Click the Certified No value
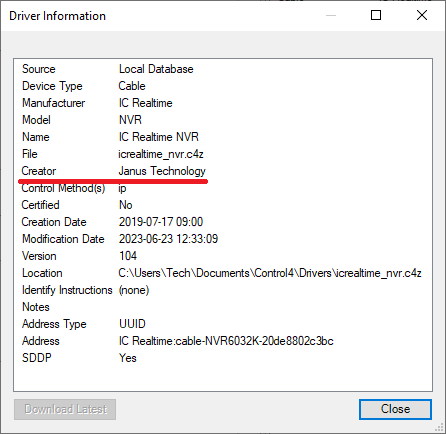446x434 pixels. click(126, 205)
